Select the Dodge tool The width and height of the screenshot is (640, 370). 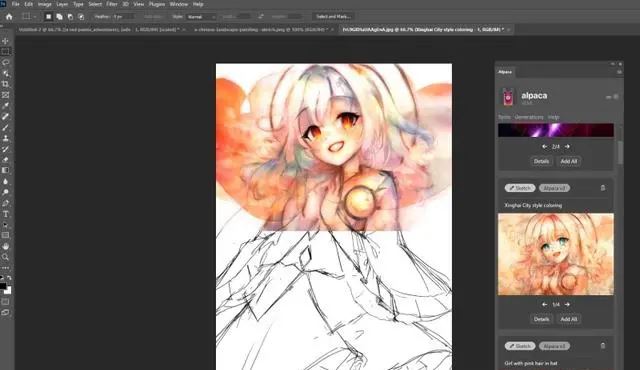point(5,192)
